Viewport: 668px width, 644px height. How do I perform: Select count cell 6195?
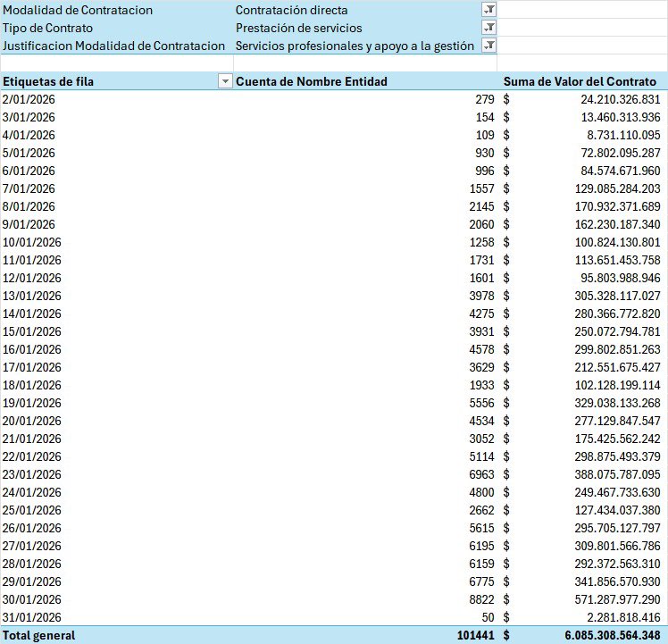[482, 546]
